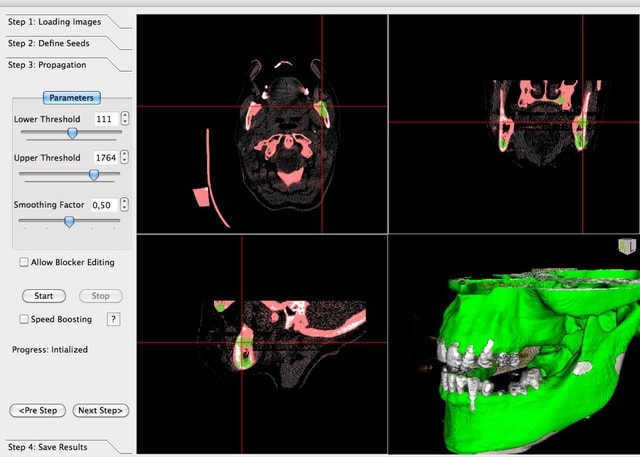Click the Smoothing Factor stepper arrows

click(x=125, y=205)
